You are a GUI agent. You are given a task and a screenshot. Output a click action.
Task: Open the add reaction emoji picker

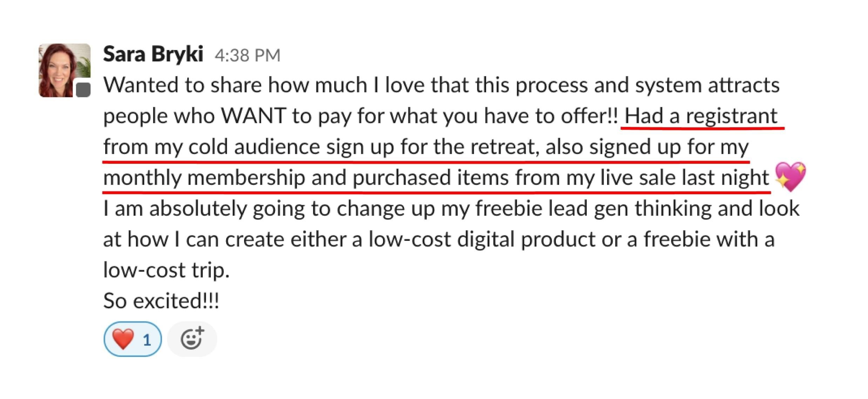(192, 339)
